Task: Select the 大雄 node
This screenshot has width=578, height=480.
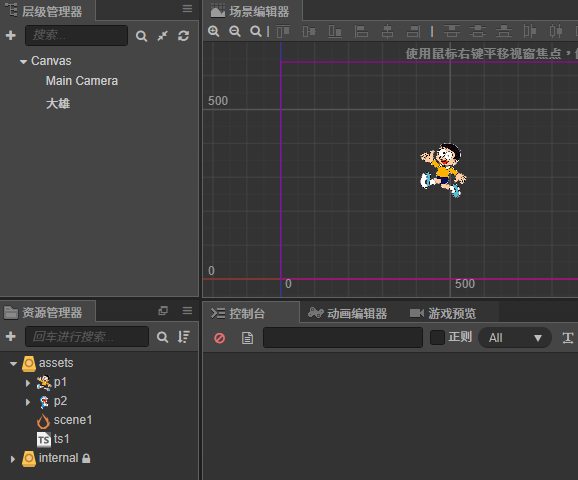Action: pos(58,104)
